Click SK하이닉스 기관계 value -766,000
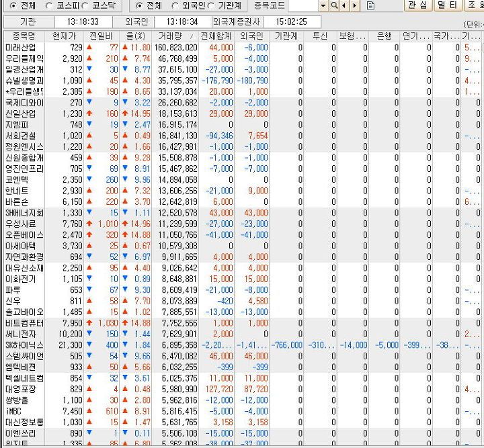Image resolution: width=484 pixels, height=448 pixels. (287, 345)
